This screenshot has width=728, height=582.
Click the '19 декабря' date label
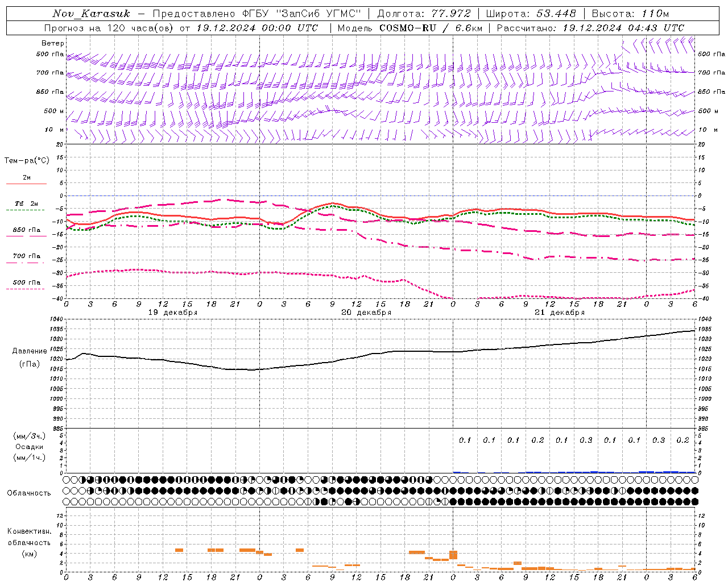point(173,313)
